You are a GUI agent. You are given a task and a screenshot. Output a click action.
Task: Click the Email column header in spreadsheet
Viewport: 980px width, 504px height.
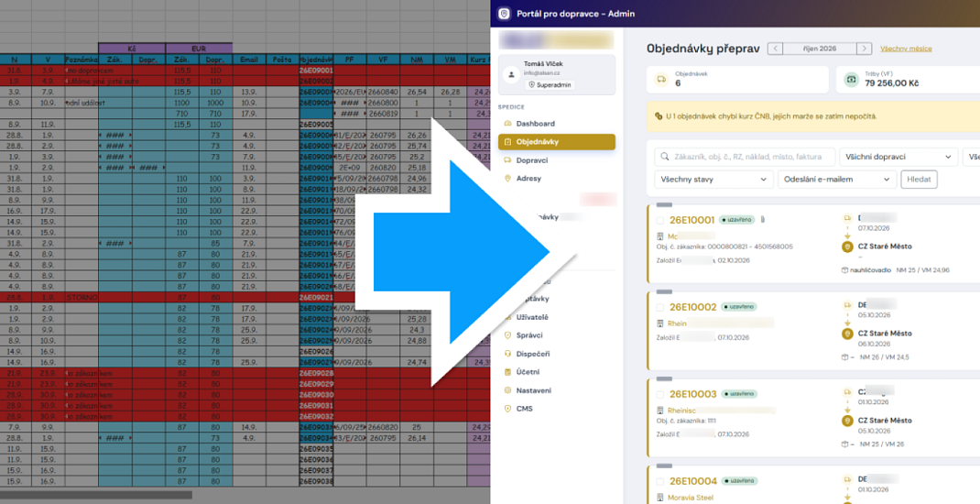(x=249, y=60)
